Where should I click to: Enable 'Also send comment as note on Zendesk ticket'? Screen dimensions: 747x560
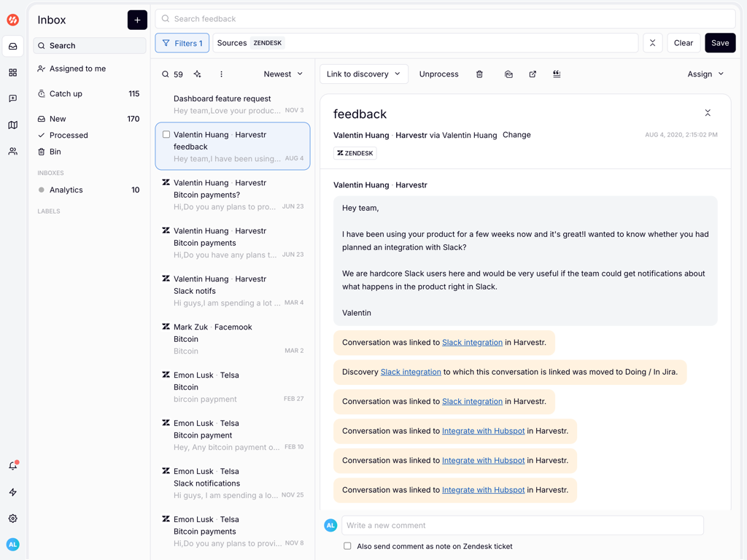pyautogui.click(x=347, y=546)
